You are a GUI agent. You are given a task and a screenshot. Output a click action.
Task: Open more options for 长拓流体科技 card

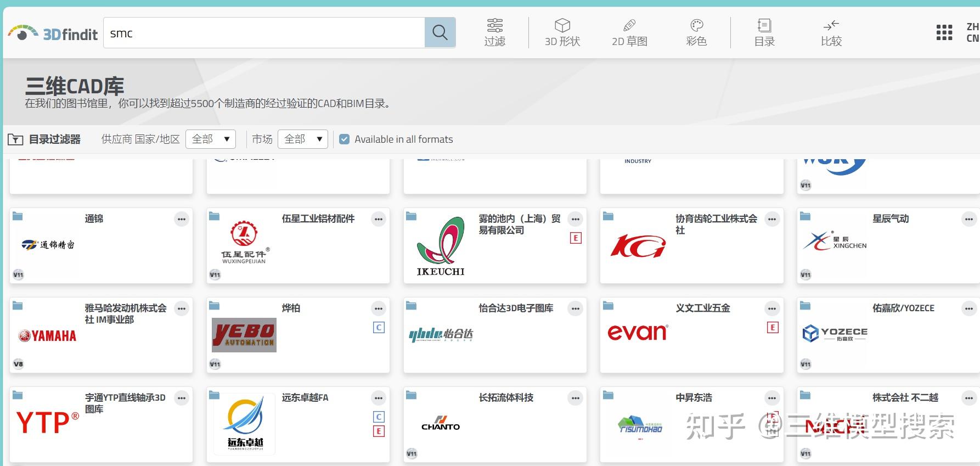pos(576,398)
